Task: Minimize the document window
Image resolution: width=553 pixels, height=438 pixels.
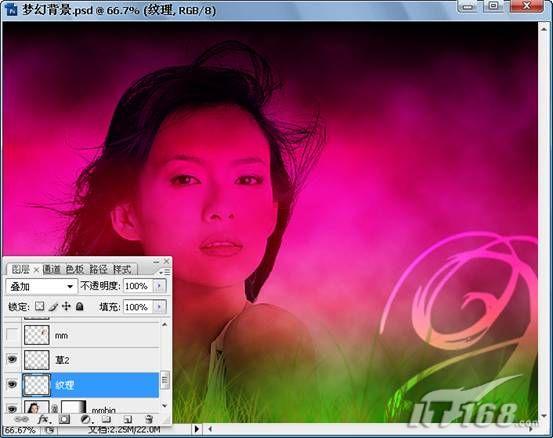Action: pos(468,6)
